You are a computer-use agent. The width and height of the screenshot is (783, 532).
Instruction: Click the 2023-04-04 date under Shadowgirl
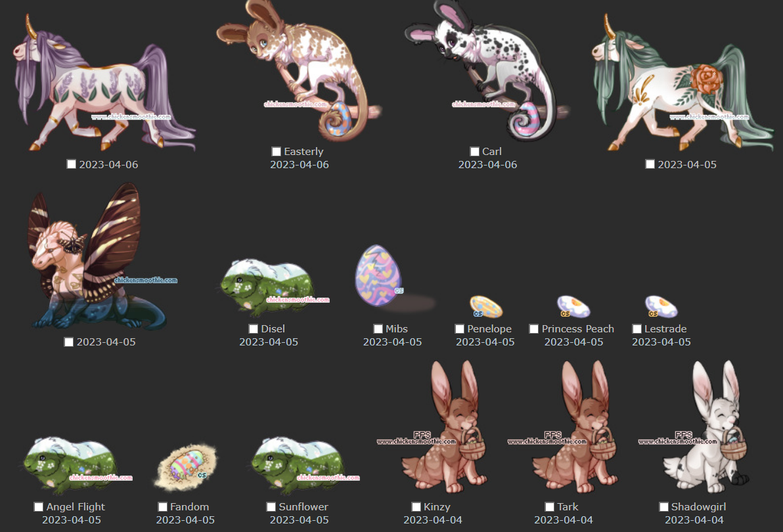pyautogui.click(x=694, y=520)
